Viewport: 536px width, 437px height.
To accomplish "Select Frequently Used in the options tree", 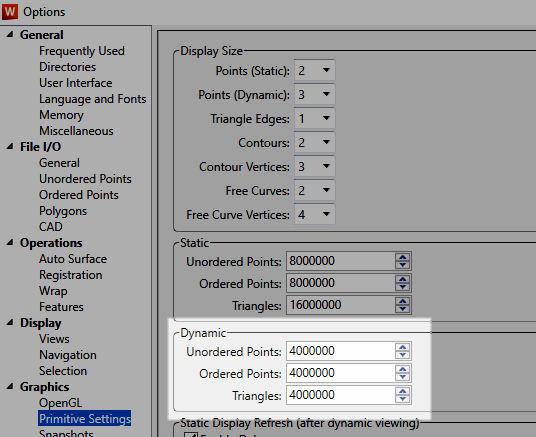I will (x=82, y=51).
